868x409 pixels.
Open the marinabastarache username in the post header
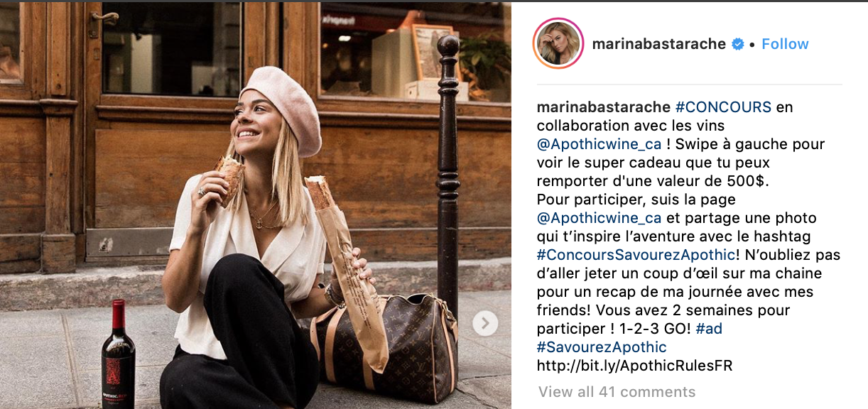(659, 44)
